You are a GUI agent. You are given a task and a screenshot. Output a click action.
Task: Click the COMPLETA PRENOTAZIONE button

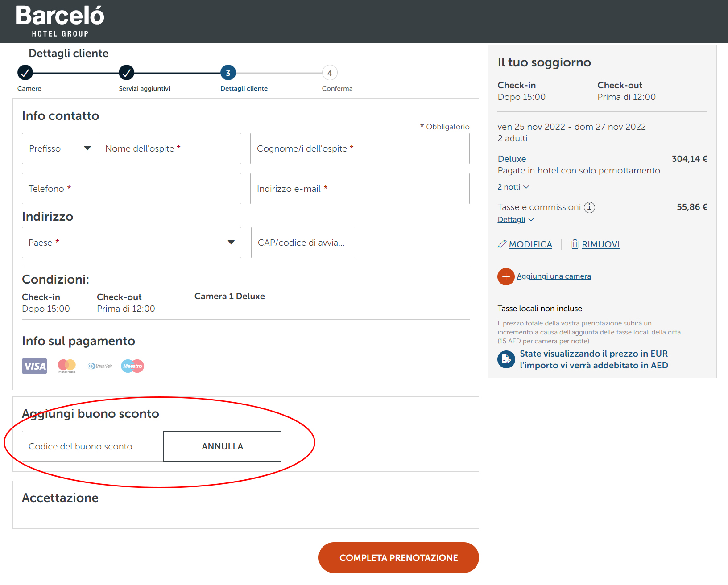coord(398,558)
